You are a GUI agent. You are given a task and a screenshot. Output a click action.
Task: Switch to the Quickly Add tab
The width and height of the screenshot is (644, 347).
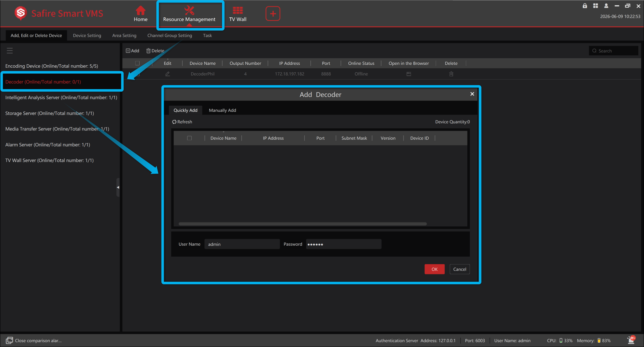[x=185, y=110]
